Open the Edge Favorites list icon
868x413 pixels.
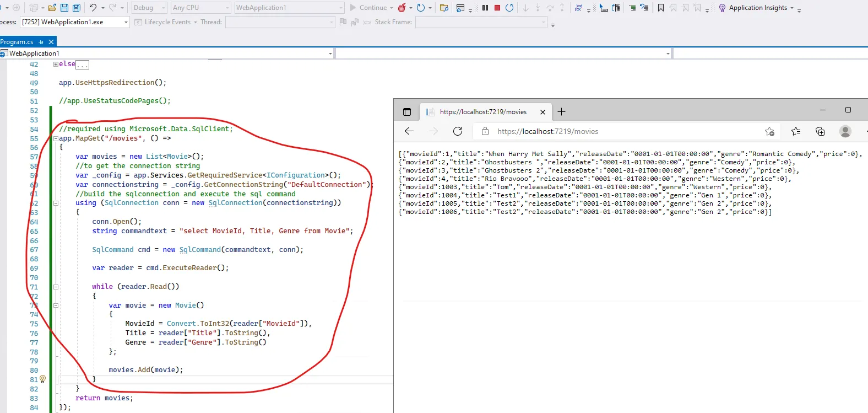point(796,131)
